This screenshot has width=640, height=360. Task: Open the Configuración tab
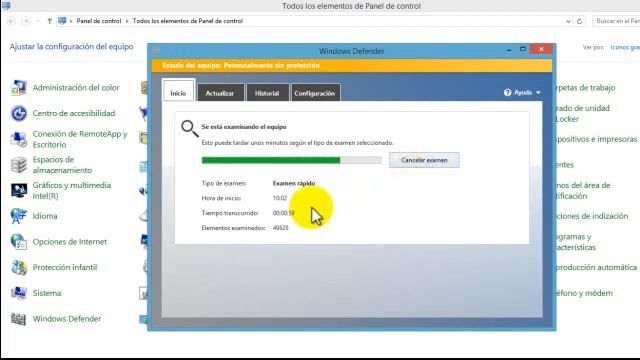click(x=315, y=93)
